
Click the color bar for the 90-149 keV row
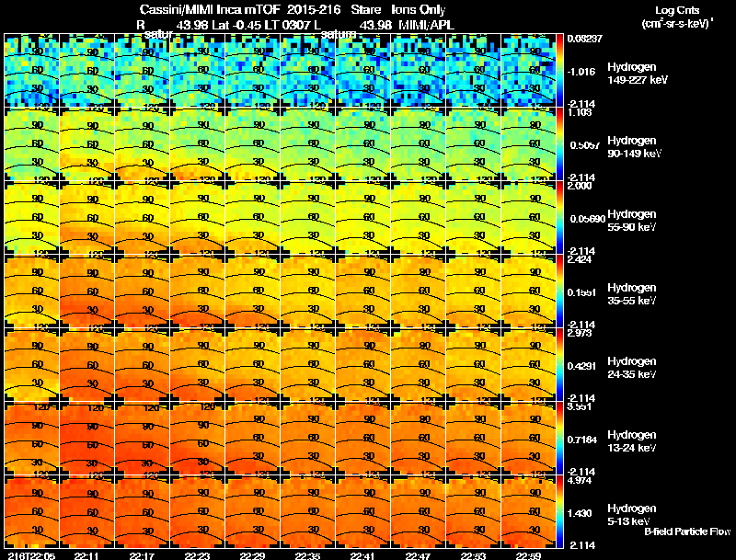point(559,144)
